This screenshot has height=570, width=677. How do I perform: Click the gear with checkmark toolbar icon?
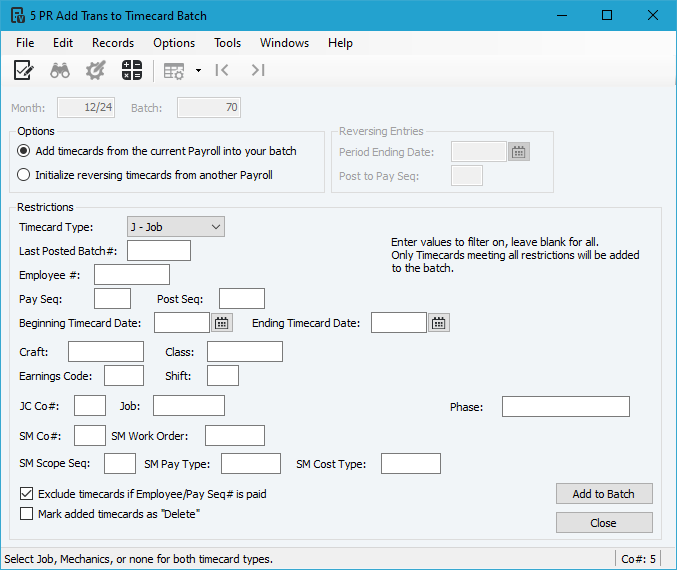(95, 70)
